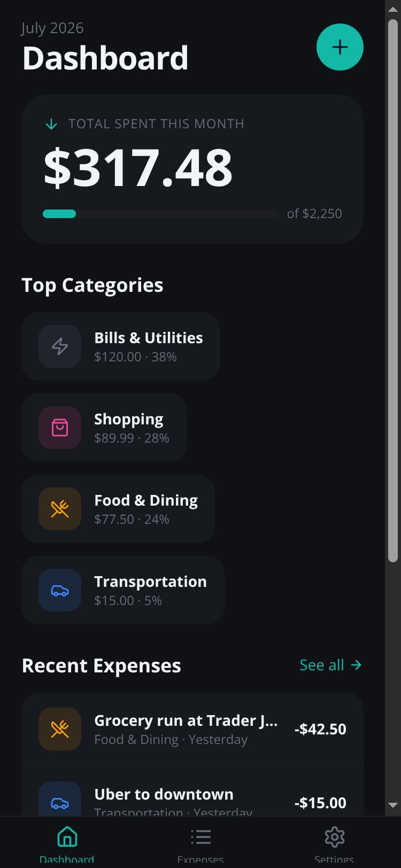
Task: Open the Shopping category card
Action: point(104,428)
